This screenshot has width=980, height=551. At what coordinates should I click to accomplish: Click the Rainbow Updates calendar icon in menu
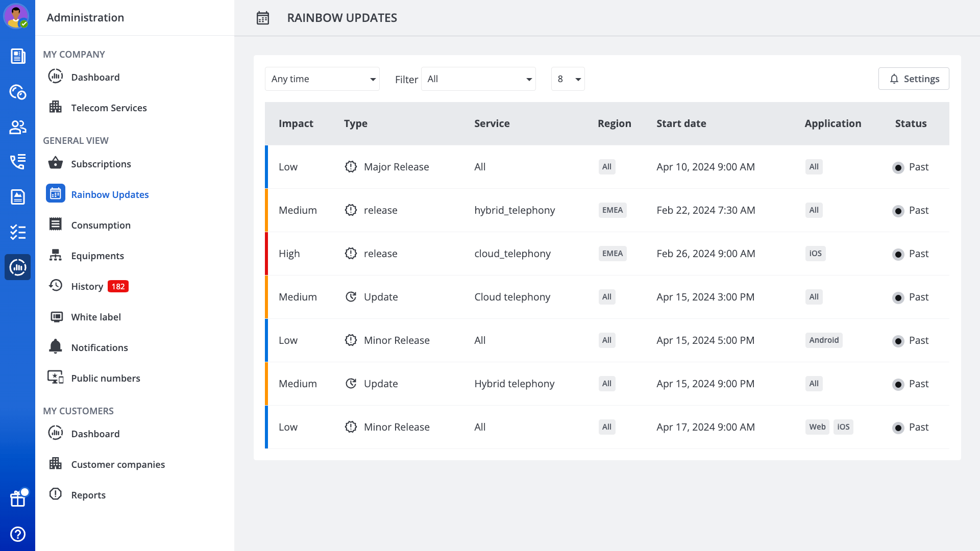55,194
